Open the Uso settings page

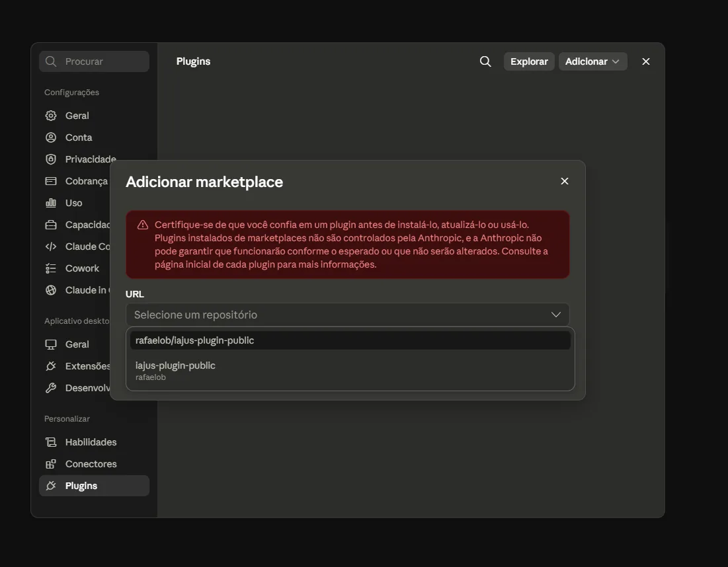coord(75,203)
